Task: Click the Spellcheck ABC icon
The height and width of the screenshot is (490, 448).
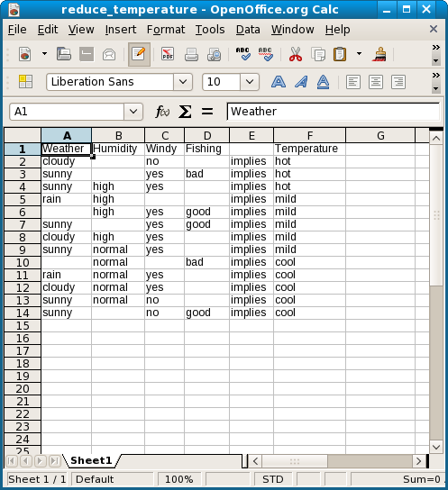Action: (242, 54)
